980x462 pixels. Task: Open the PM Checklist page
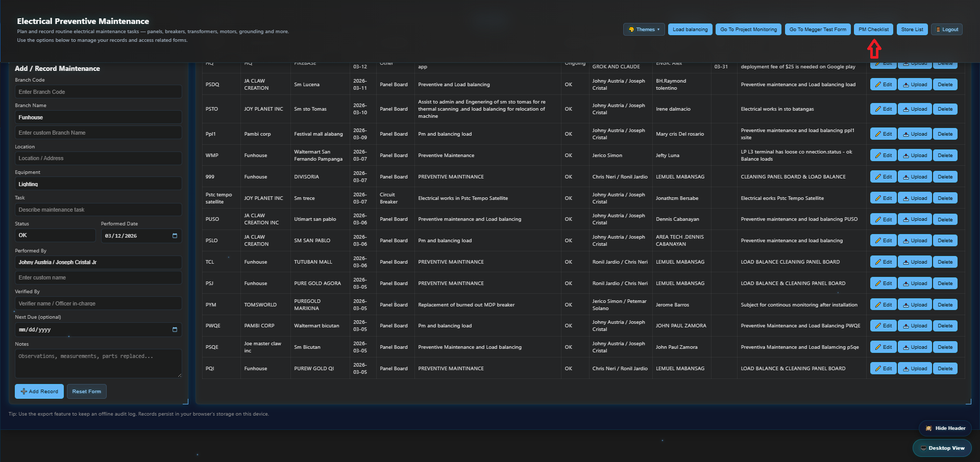(x=873, y=30)
